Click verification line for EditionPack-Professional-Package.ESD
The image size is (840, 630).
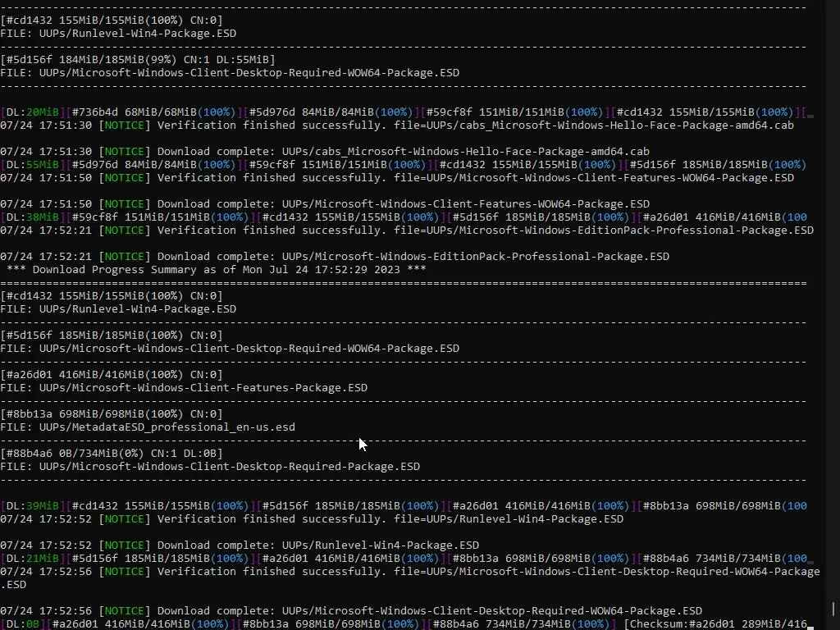coord(407,231)
